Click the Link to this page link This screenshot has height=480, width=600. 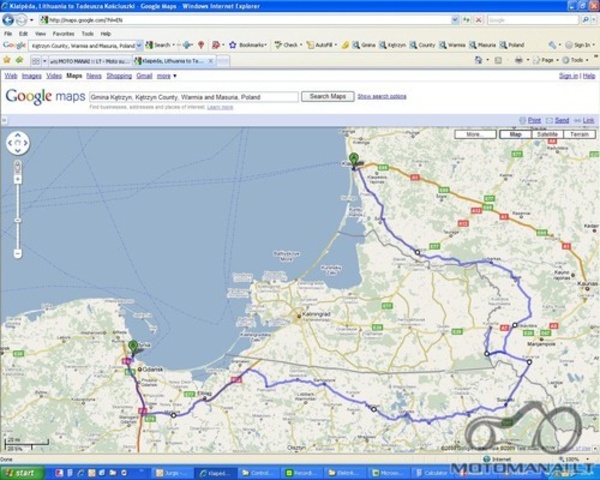[589, 120]
